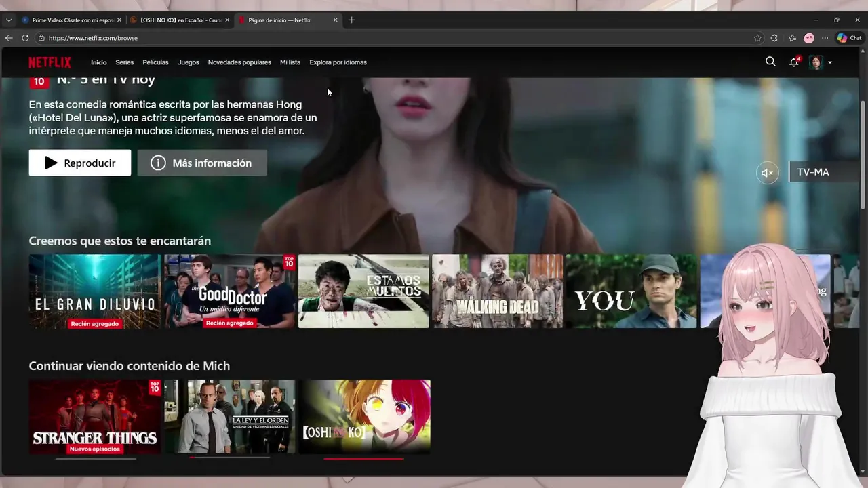The image size is (868, 488).
Task: Open The Walking Dead thumbnail
Action: coord(498,291)
